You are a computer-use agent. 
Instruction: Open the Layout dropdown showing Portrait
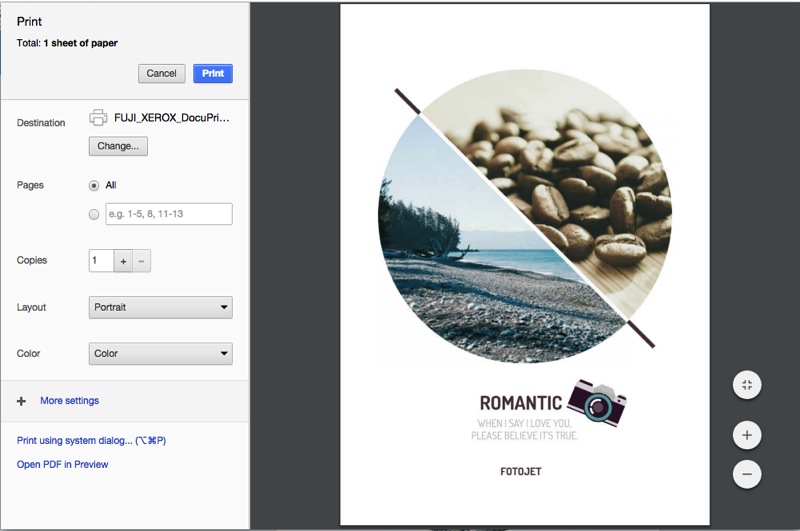(160, 307)
